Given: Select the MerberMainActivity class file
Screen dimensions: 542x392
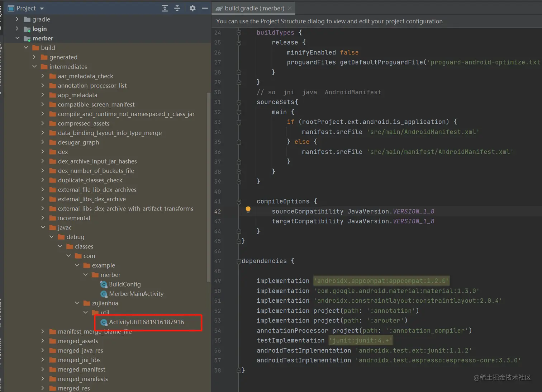Looking at the screenshot, I should coord(136,294).
